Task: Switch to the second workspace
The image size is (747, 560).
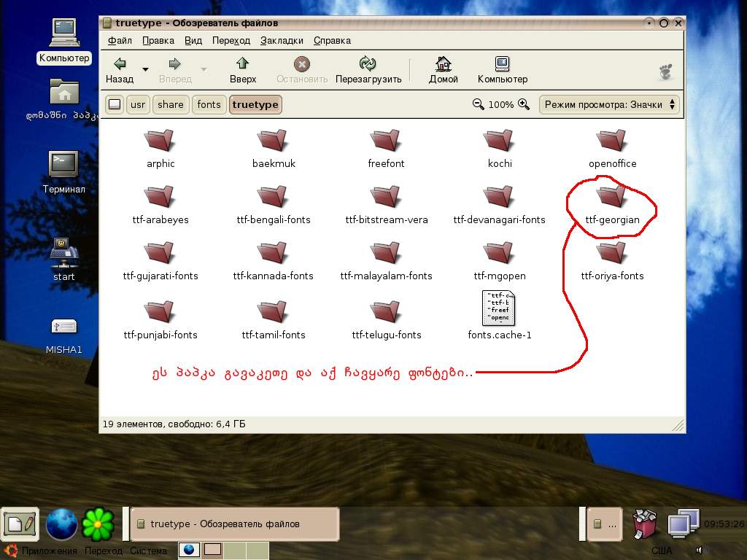Action: tap(212, 550)
